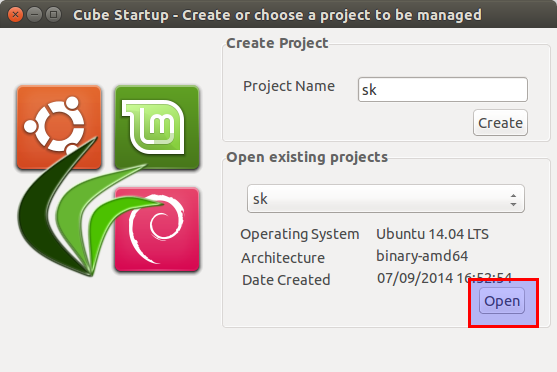Click the 'Date Created' label
Image resolution: width=557 pixels, height=372 pixels.
286,280
